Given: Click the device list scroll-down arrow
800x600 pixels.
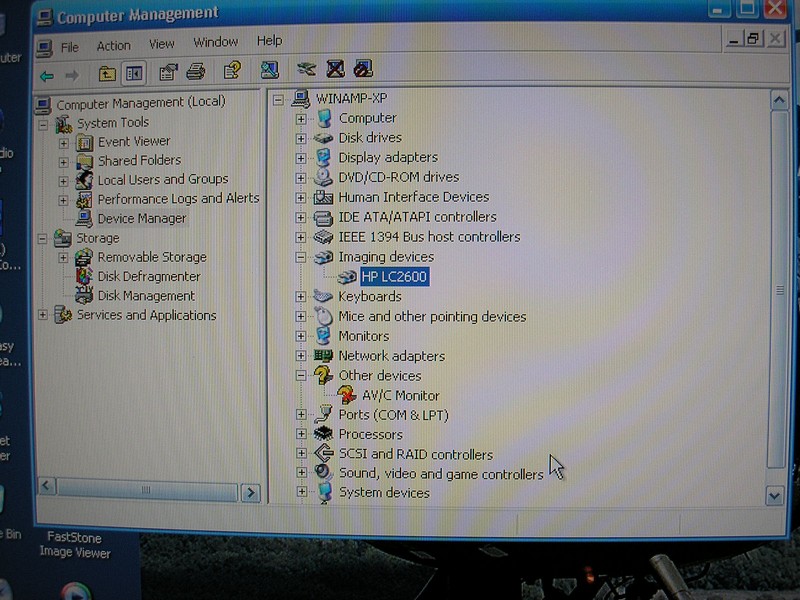Looking at the screenshot, I should click(x=775, y=495).
